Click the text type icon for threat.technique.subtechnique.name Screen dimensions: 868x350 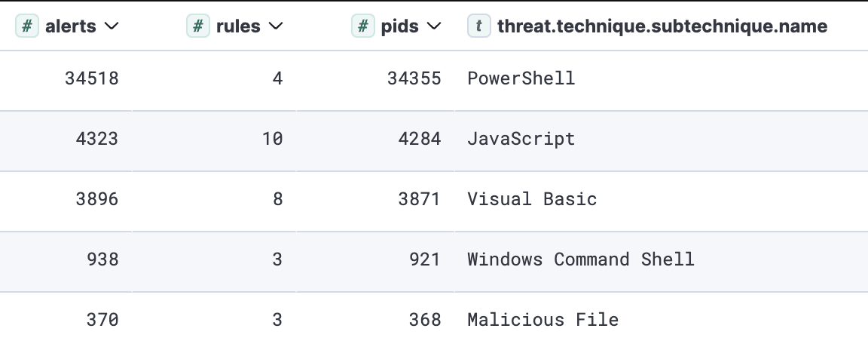tap(478, 26)
